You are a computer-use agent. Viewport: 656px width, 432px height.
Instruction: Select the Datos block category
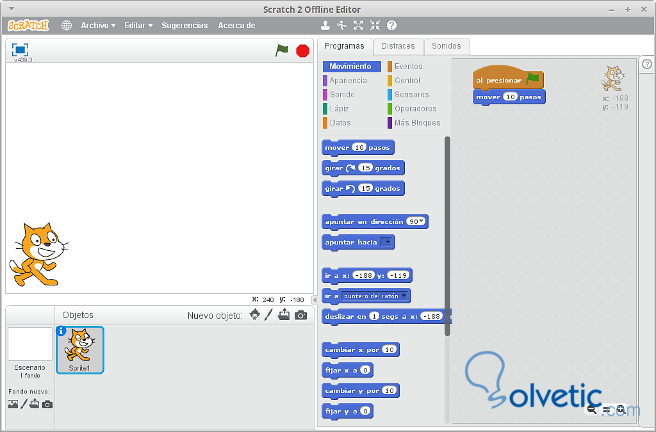point(337,123)
